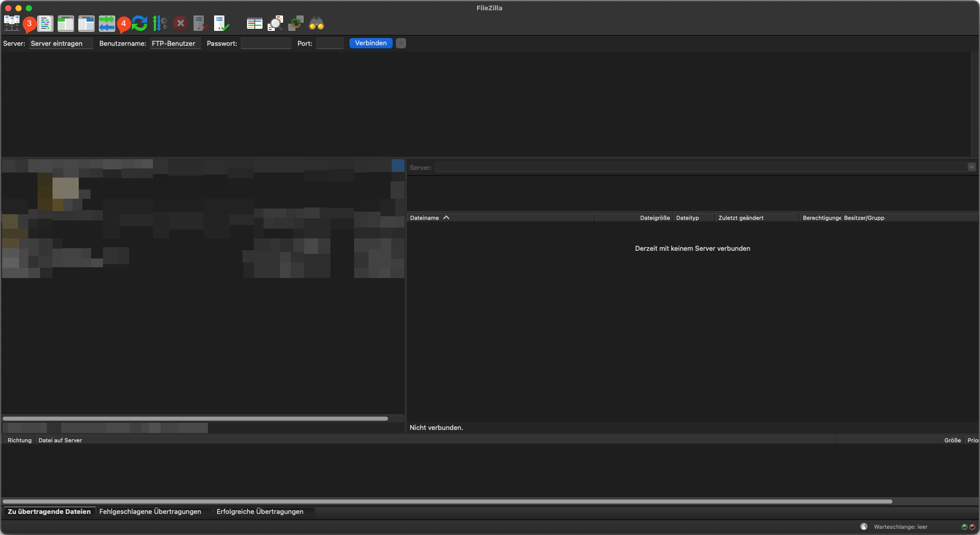The height and width of the screenshot is (535, 980).
Task: Open the Site Manager (Servermanager) icon
Action: coord(11,23)
